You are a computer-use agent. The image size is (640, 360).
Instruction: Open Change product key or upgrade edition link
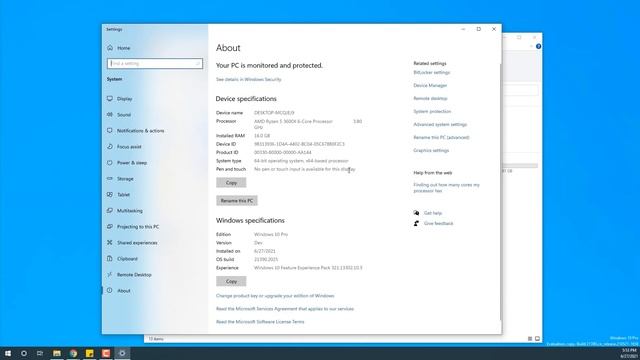click(x=275, y=296)
